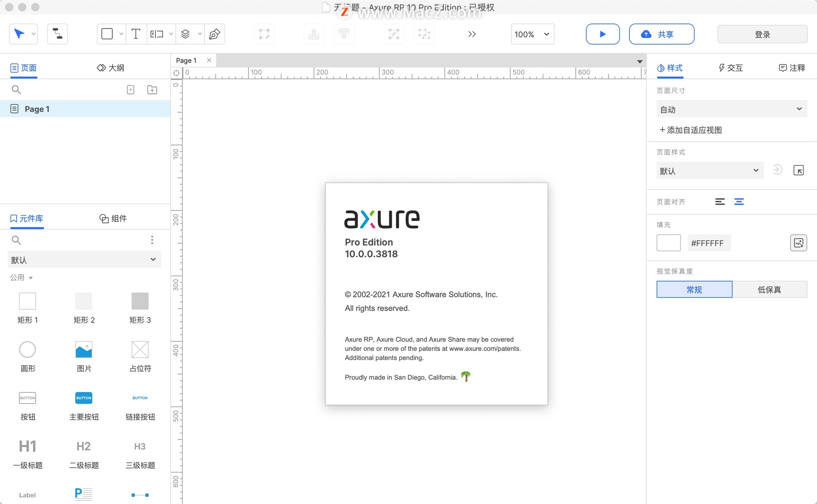Viewport: 817px width, 504px height.
Task: Select the 矩形 1 widget
Action: 28,308
